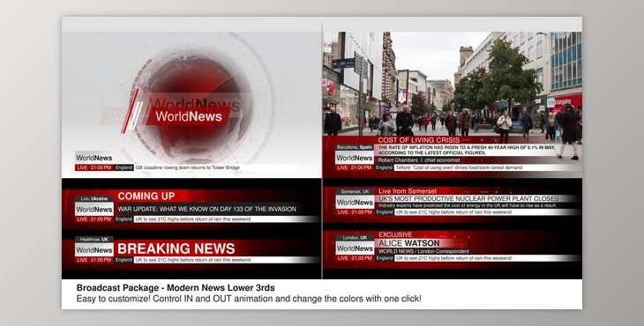Open the pedestrian street video frame
This screenshot has width=644, height=326.
point(453,84)
